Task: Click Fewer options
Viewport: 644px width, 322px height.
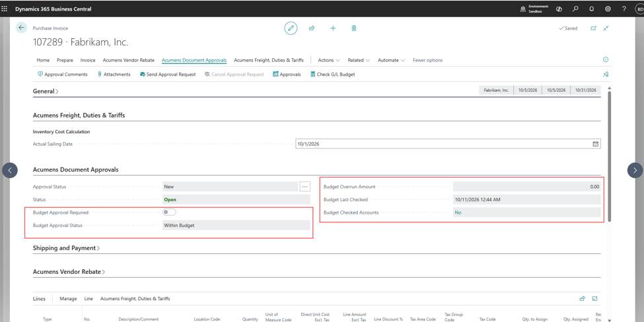Action: click(427, 60)
